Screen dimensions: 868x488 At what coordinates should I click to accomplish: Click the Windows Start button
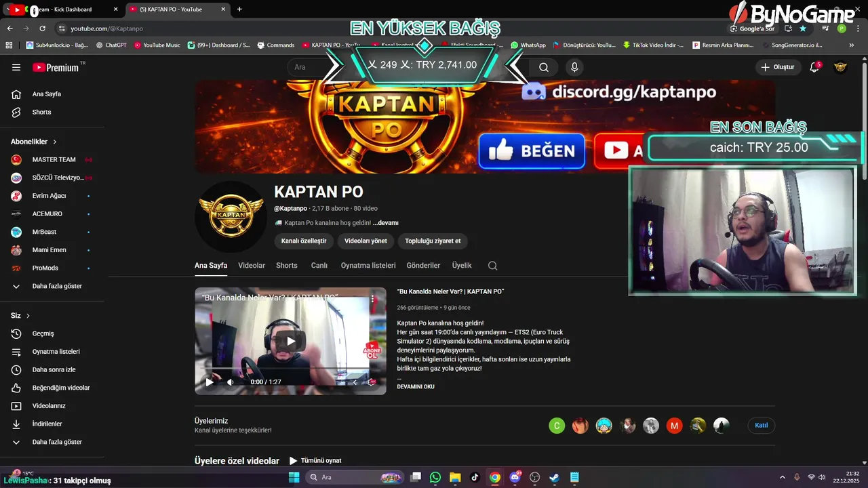point(294,477)
